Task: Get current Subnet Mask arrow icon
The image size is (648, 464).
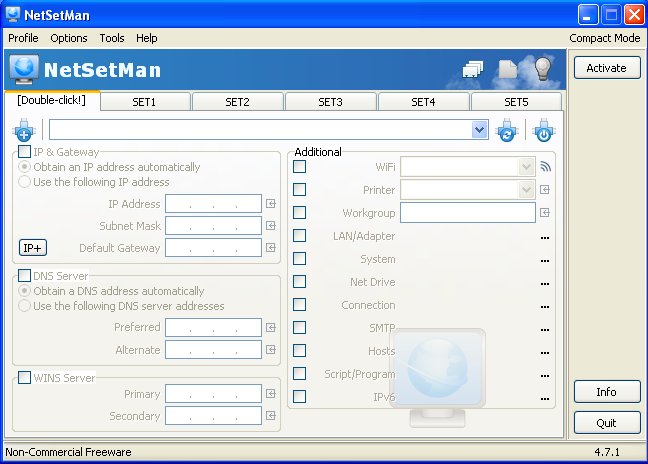Action: click(271, 226)
